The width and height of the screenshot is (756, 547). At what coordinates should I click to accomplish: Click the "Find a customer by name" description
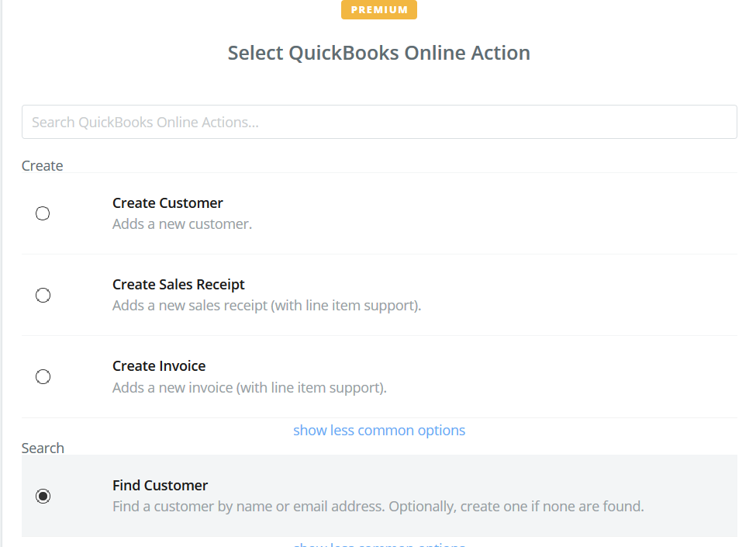click(x=378, y=507)
